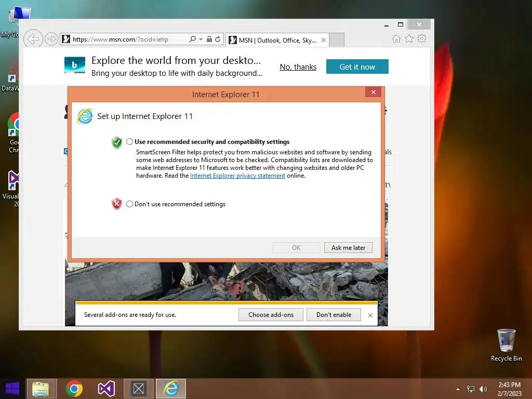
Task: View the security report lock icon
Action: pos(209,39)
